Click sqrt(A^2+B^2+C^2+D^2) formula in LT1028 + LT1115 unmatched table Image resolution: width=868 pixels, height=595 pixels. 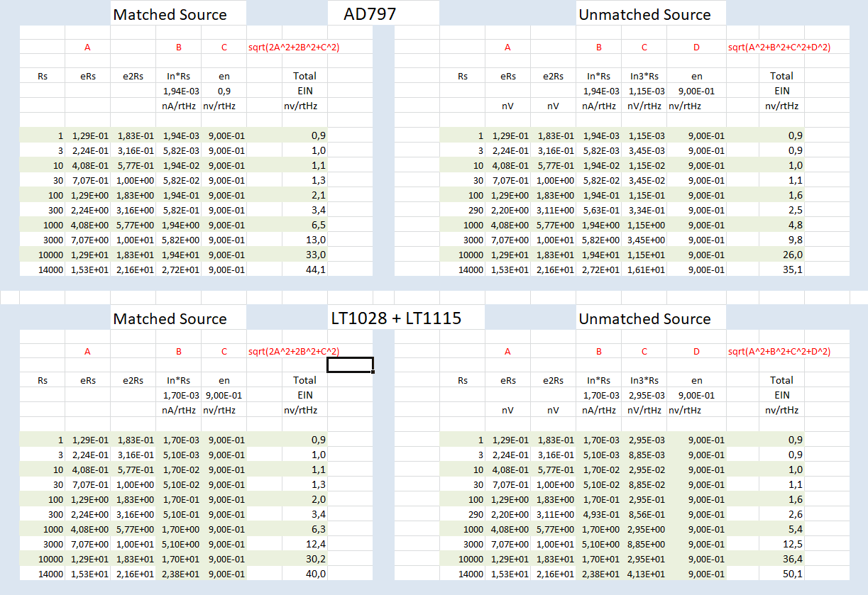pos(779,352)
